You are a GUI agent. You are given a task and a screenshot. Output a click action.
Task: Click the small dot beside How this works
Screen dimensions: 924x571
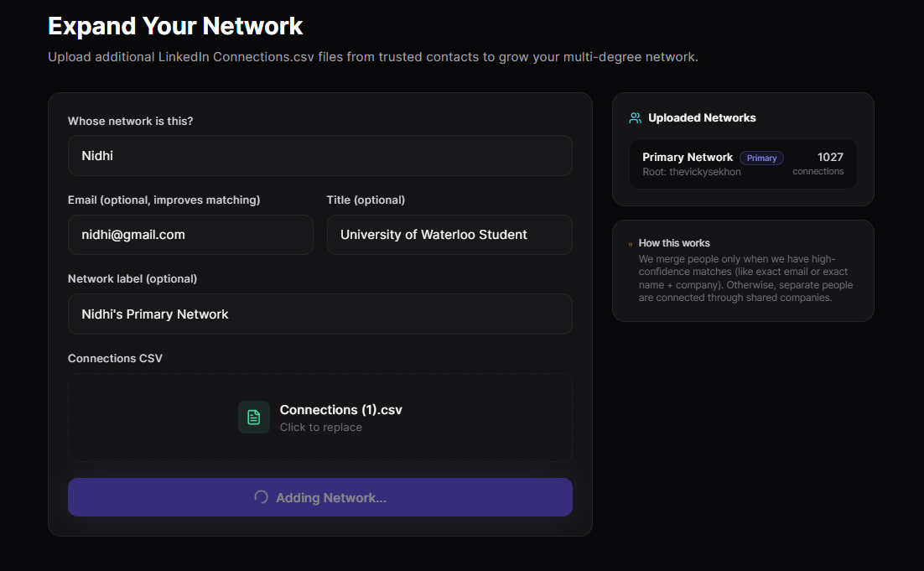pyautogui.click(x=631, y=244)
